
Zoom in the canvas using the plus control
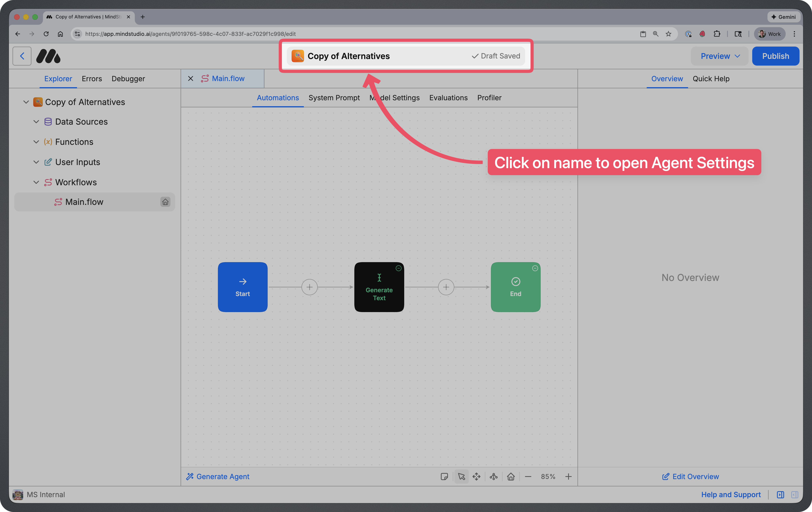pos(569,476)
